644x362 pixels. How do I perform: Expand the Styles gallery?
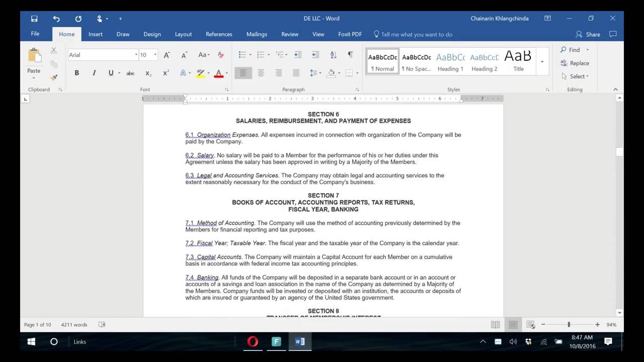point(542,62)
